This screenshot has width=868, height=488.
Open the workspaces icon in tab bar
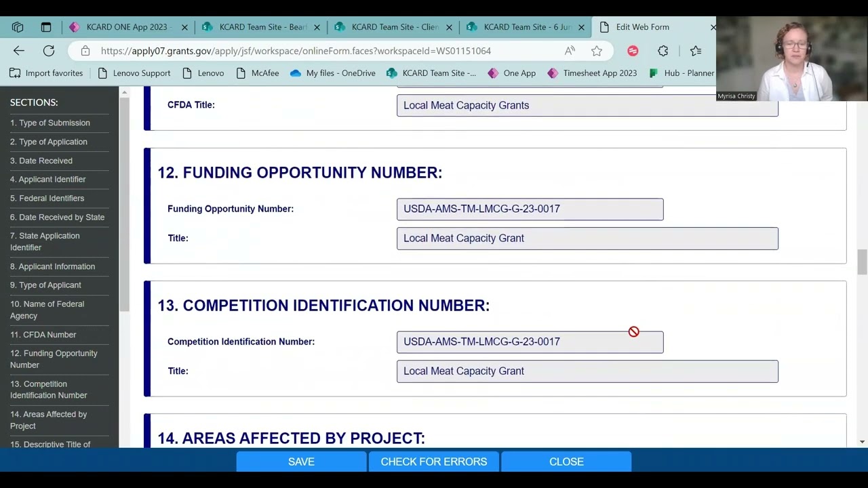[18, 27]
